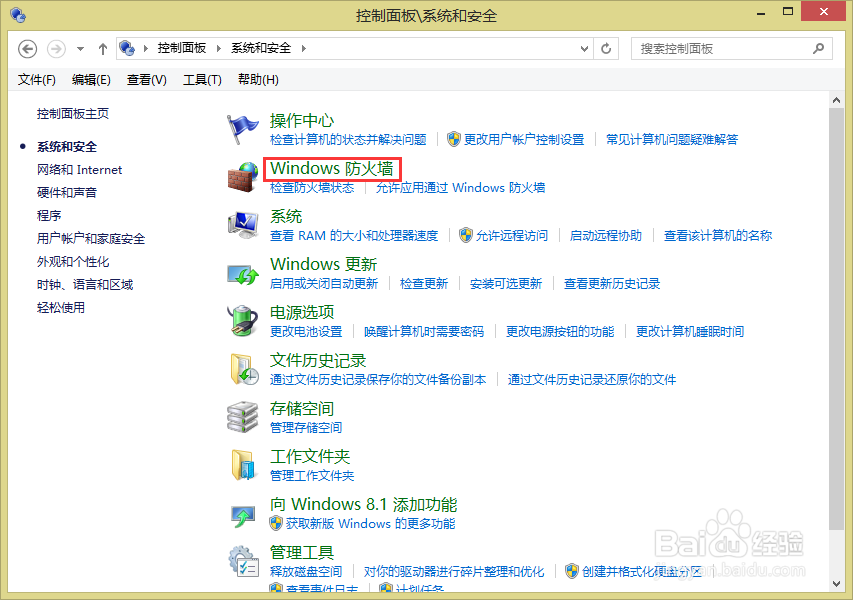Select 网络和 Internet in the sidebar
This screenshot has width=853, height=600.
point(79,170)
